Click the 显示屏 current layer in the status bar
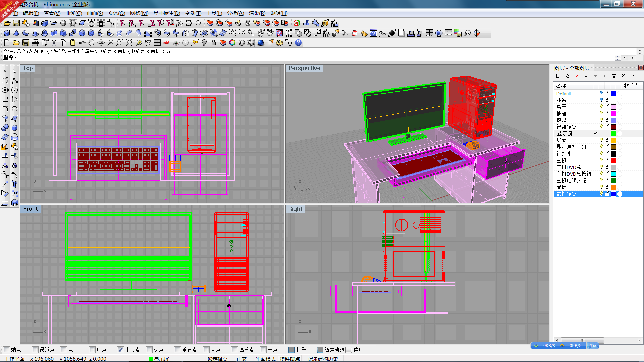 (159, 359)
